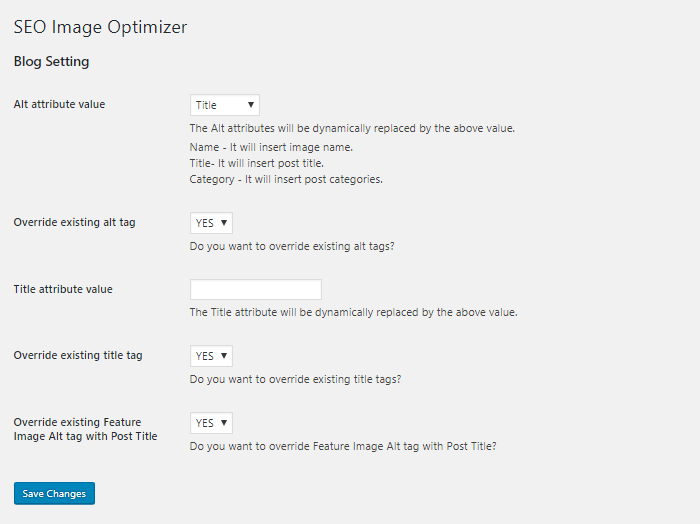Click the "Alt attributes will be dynamically replaced" description
This screenshot has height=524, width=700.
[x=352, y=128]
